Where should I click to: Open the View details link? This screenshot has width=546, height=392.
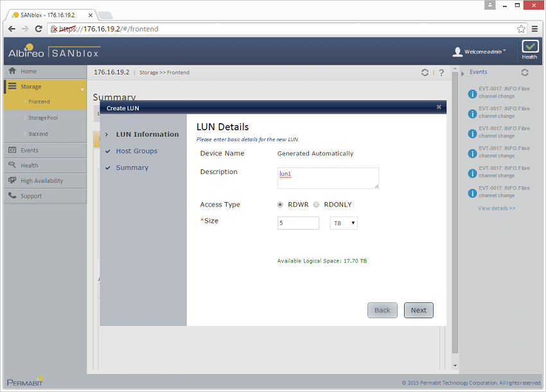(497, 209)
